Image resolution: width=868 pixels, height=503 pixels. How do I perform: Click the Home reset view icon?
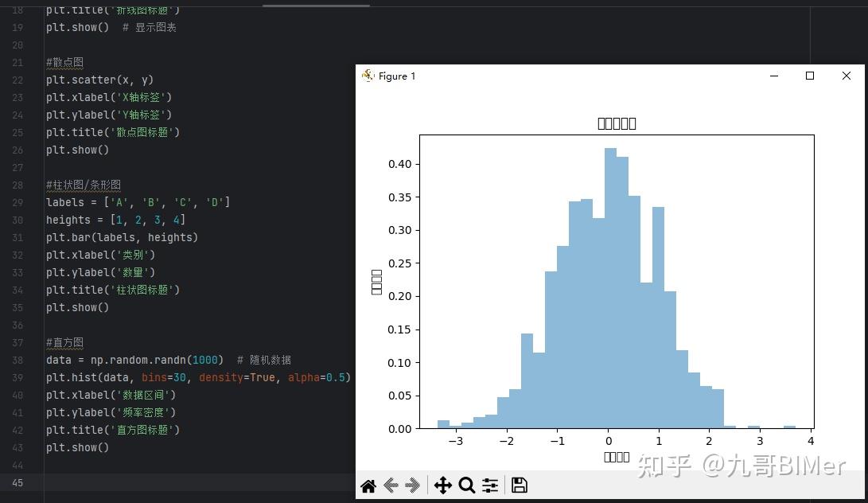[368, 485]
